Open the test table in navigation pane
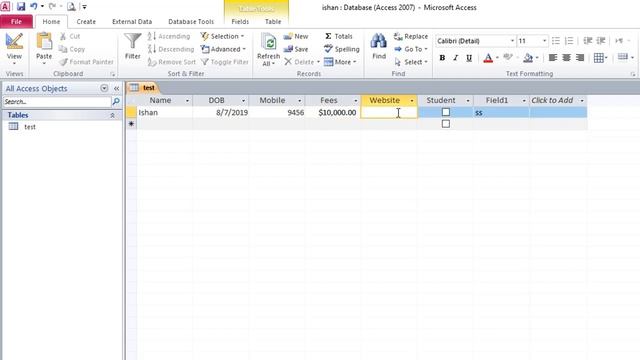This screenshot has height=360, width=640. pos(30,127)
